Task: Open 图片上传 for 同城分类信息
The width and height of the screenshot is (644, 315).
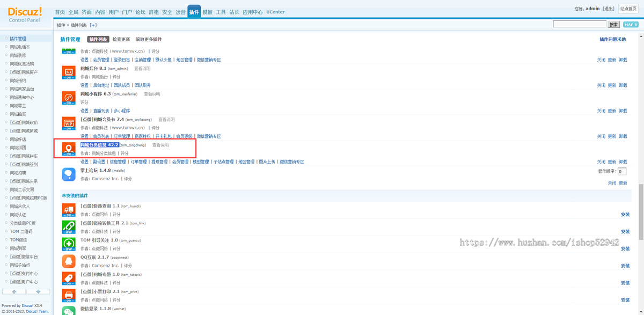Action: coord(267,162)
